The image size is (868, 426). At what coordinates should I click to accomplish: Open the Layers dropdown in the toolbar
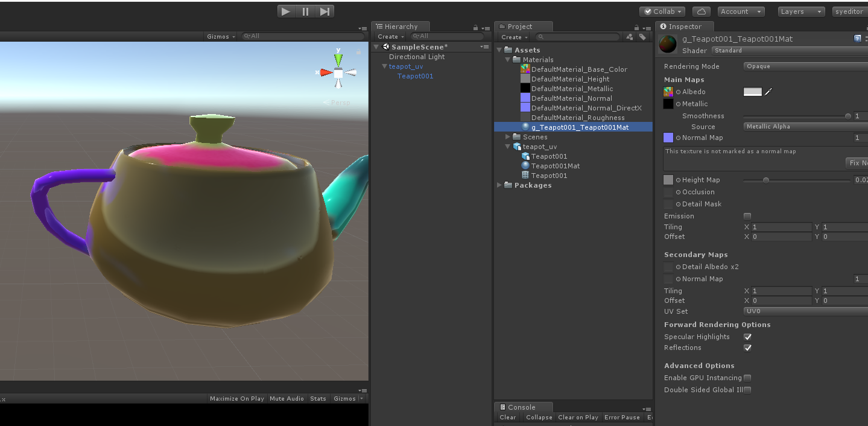[800, 11]
